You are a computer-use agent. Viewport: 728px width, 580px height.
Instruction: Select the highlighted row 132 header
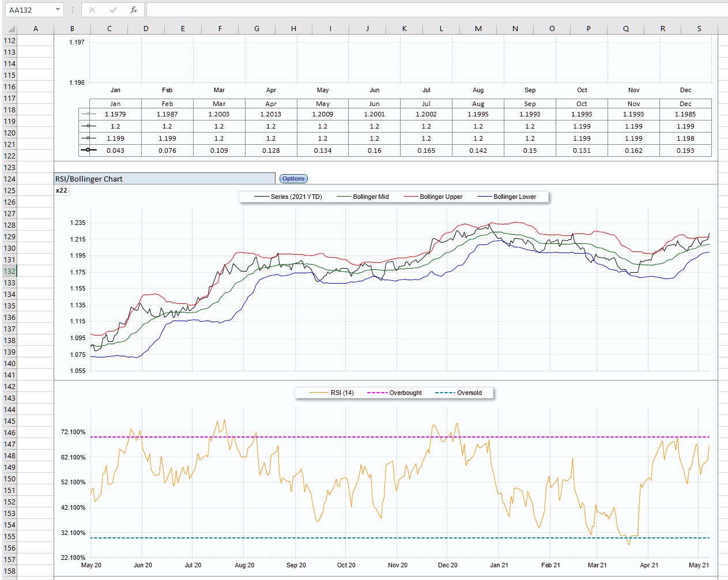point(10,271)
